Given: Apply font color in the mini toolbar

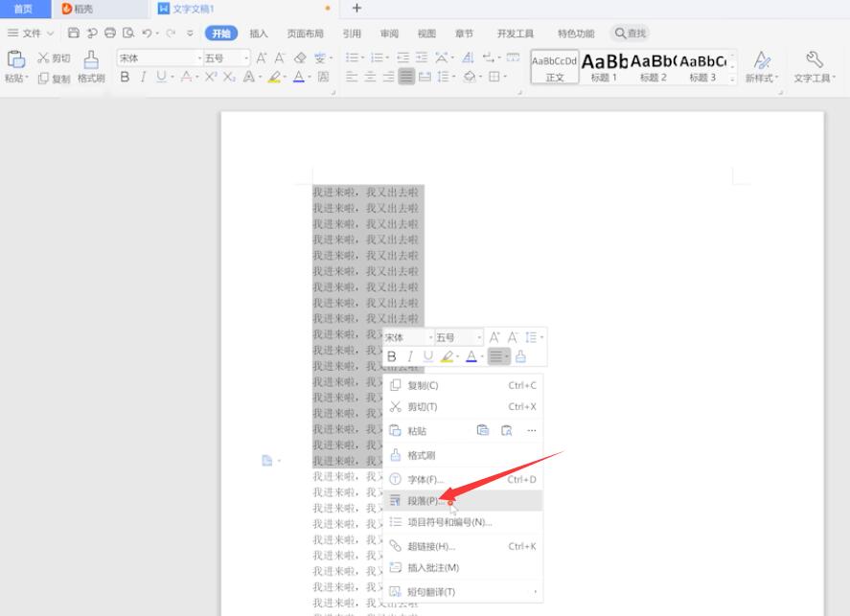Looking at the screenshot, I should coord(471,356).
